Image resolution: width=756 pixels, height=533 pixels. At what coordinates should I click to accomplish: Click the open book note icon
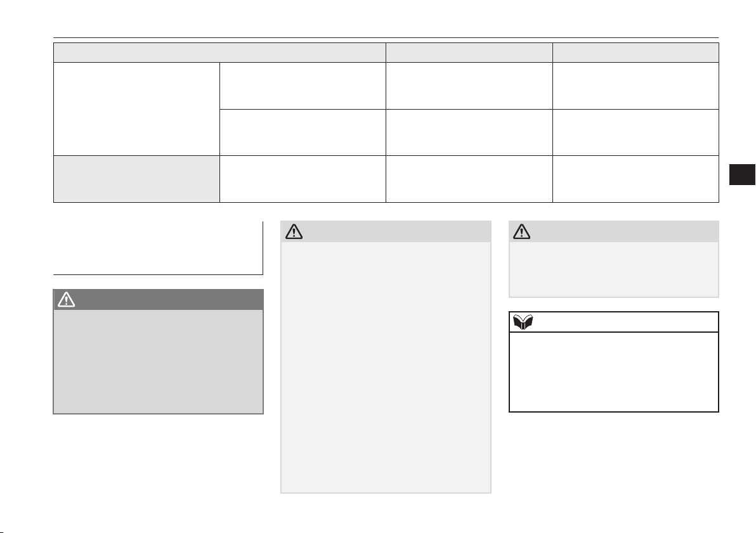[523, 322]
